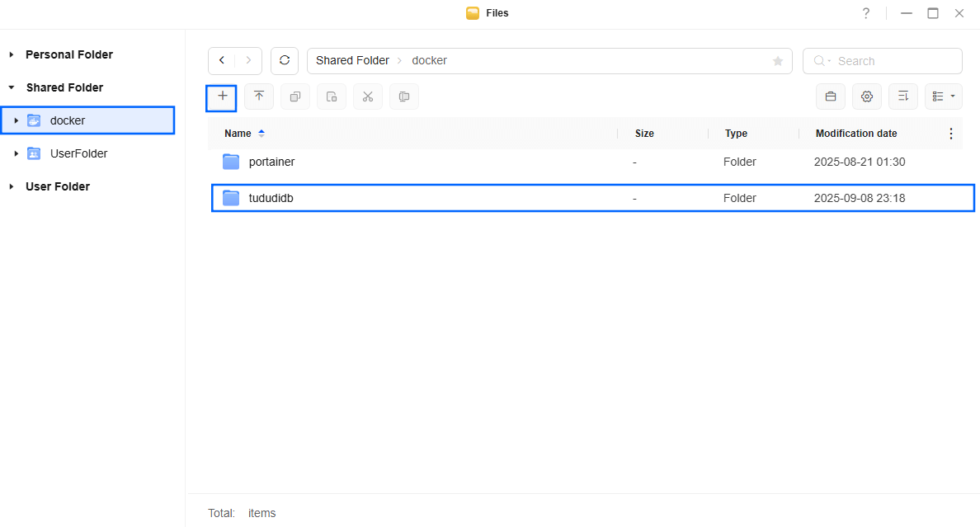The image size is (980, 527).
Task: Open the column options three-dot menu
Action: (950, 133)
